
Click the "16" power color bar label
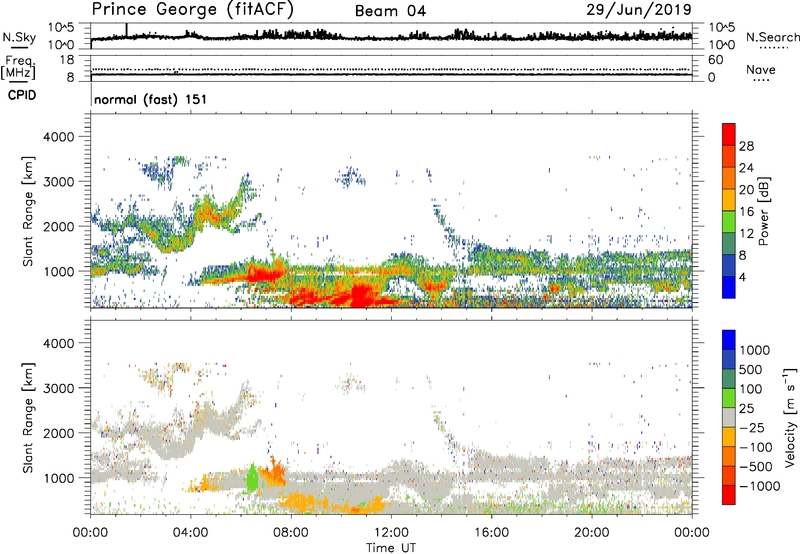click(746, 212)
